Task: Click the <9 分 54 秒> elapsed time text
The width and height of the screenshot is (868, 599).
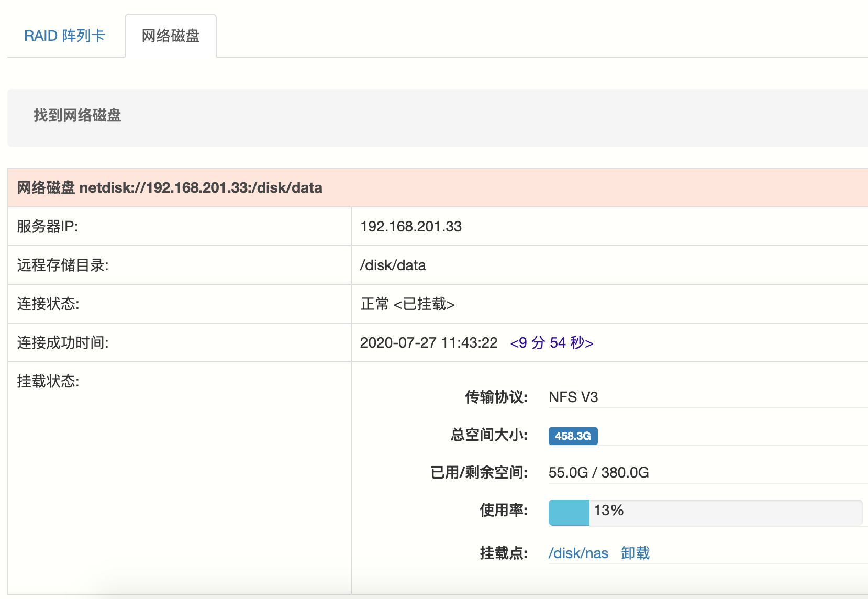Action: click(x=551, y=342)
